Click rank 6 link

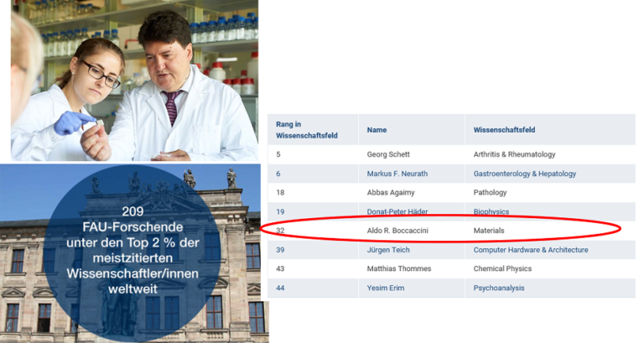278,174
